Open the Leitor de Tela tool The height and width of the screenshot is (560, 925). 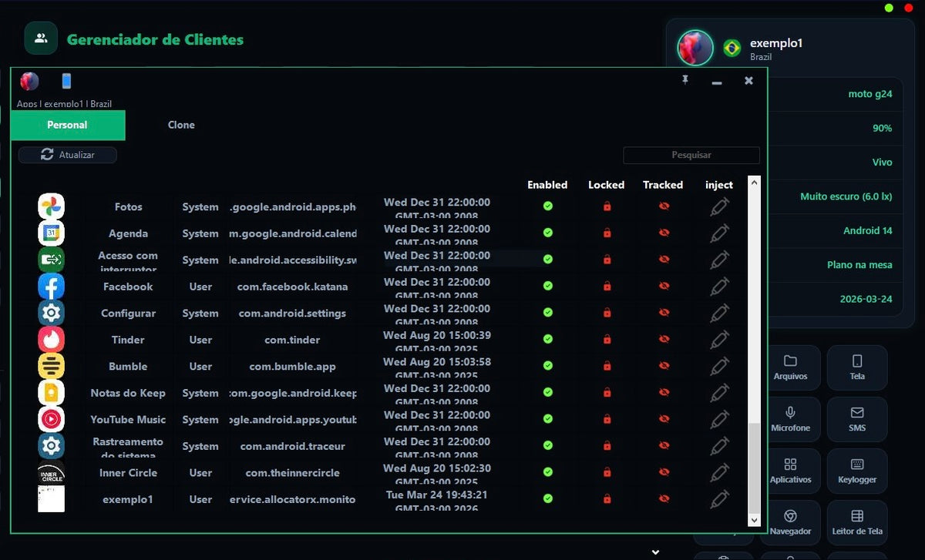pos(856,522)
